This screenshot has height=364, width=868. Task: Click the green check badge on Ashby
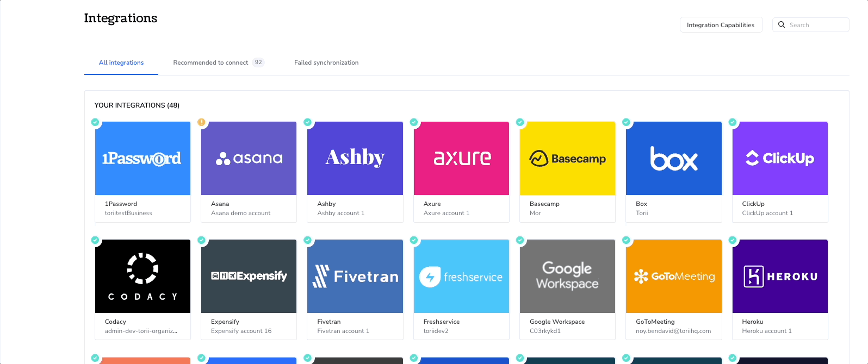pos(308,122)
